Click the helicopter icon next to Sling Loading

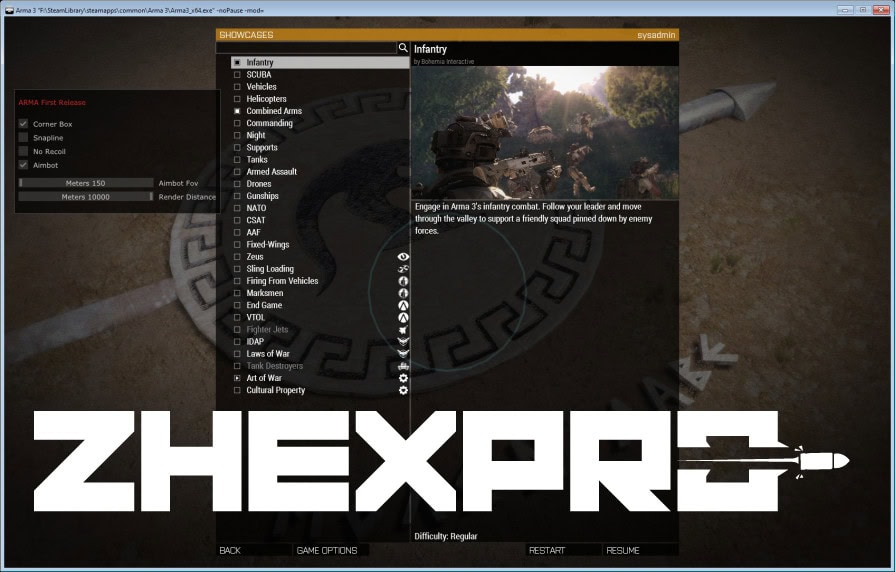point(403,269)
